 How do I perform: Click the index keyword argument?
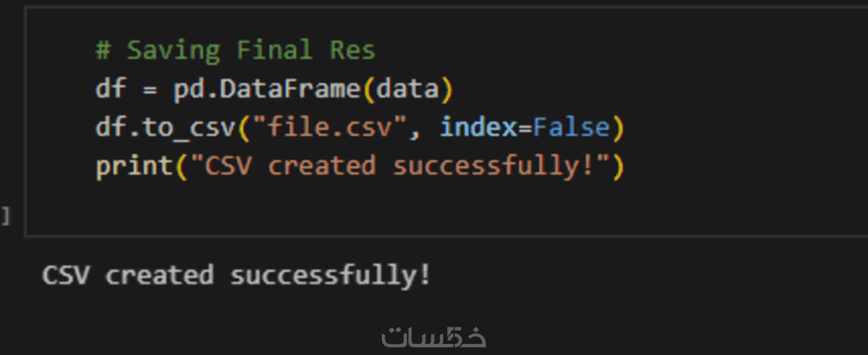coord(477,128)
